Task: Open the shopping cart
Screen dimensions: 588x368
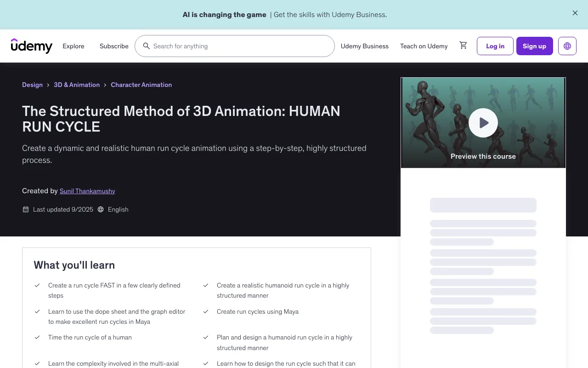Action: click(464, 45)
